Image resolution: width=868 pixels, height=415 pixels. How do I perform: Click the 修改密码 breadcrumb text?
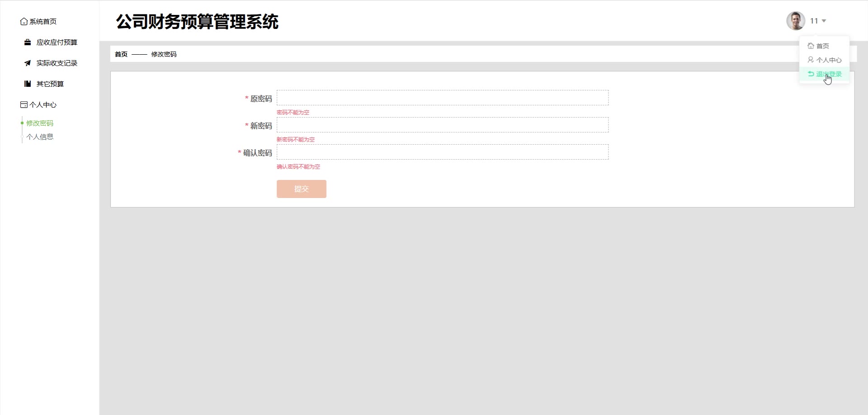[164, 54]
